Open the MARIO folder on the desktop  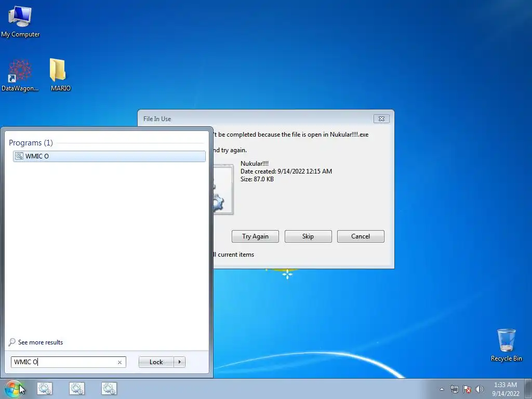[x=60, y=75]
